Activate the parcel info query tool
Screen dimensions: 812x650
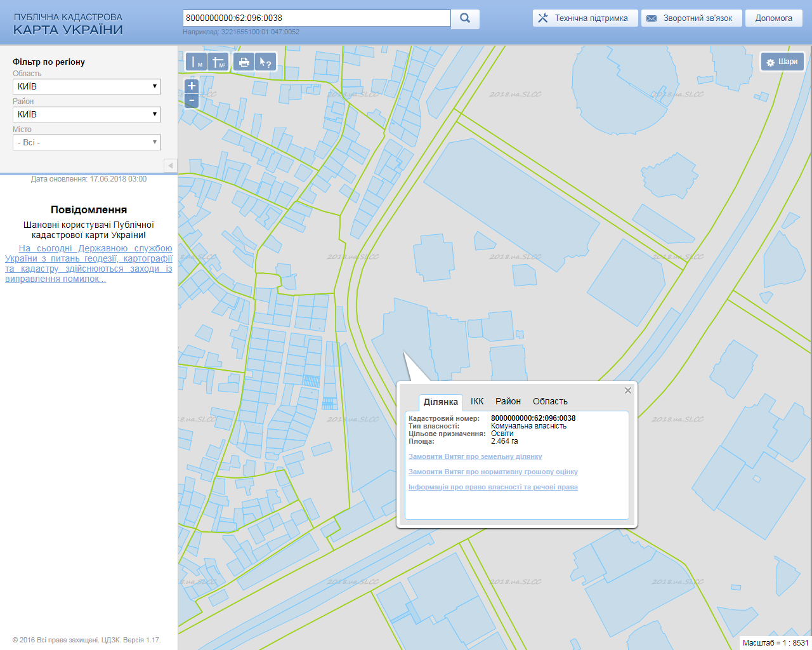point(266,62)
